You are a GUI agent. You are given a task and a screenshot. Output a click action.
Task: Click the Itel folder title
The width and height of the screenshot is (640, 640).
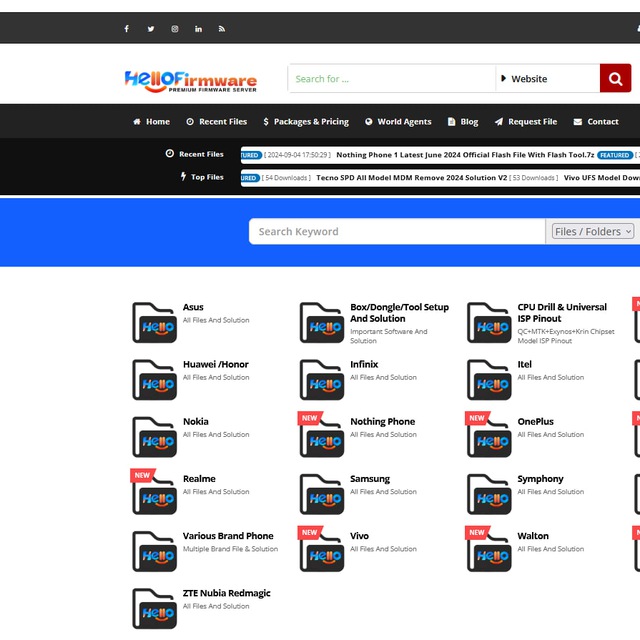524,364
